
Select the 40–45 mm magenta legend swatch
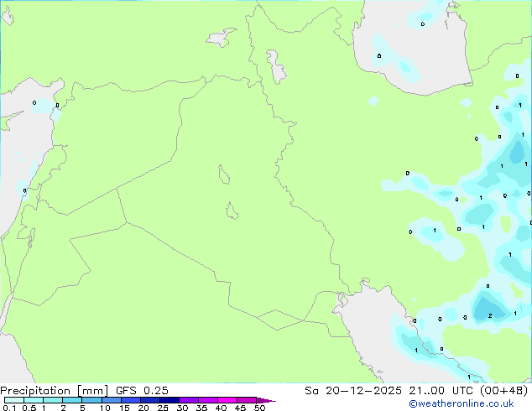pos(227,400)
